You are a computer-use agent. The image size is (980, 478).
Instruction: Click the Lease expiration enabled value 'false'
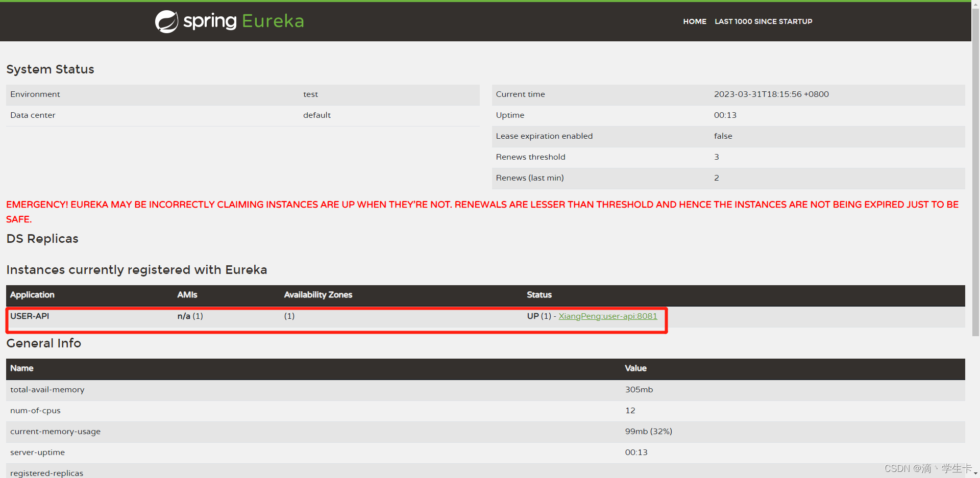[x=723, y=136]
